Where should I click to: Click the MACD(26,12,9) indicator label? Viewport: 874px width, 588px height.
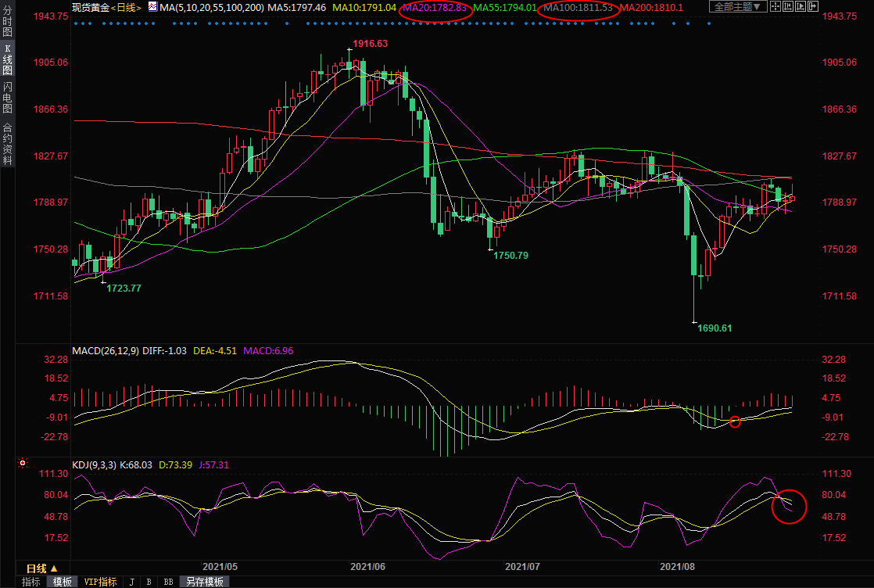[106, 351]
